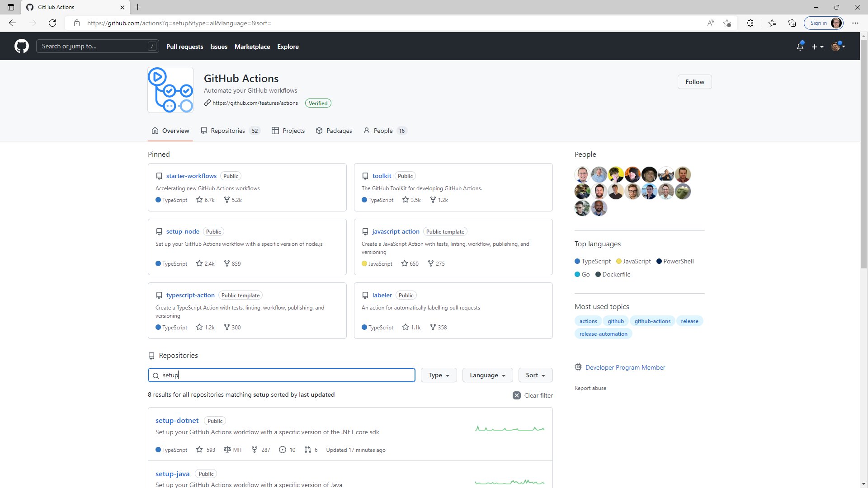Click the GitHub Octocat logo
The width and height of the screenshot is (868, 488).
point(21,46)
